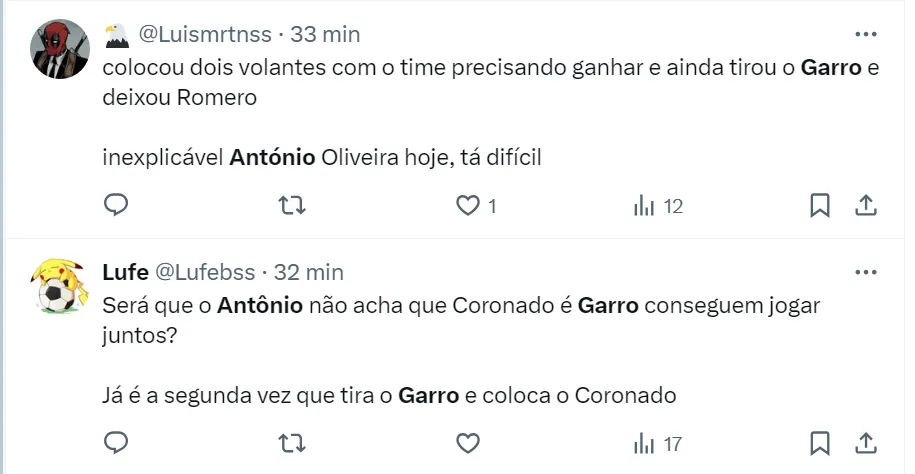Click the Lufe display name
Screen dimensions: 915x474
(x=124, y=272)
